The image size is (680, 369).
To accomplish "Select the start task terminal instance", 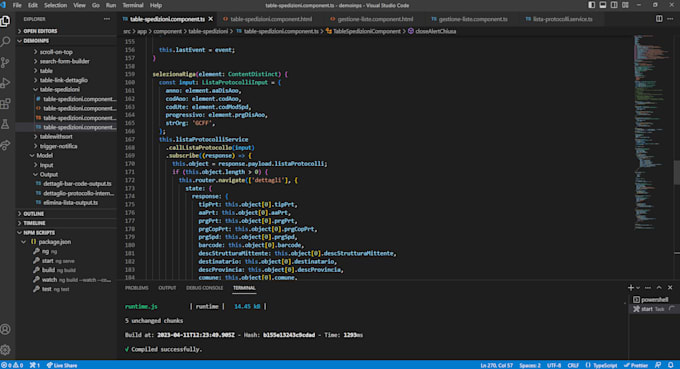I will tap(653, 309).
